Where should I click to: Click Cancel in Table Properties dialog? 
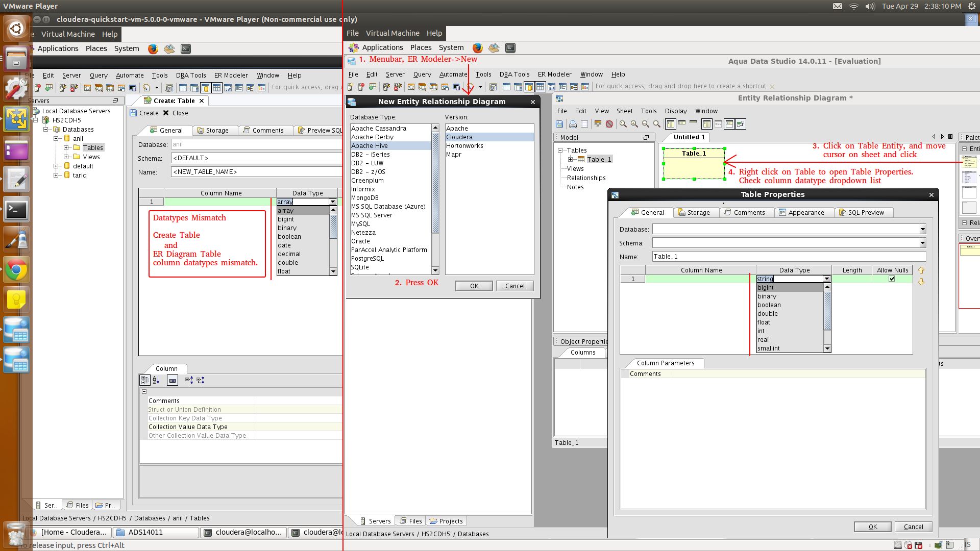pos(913,527)
